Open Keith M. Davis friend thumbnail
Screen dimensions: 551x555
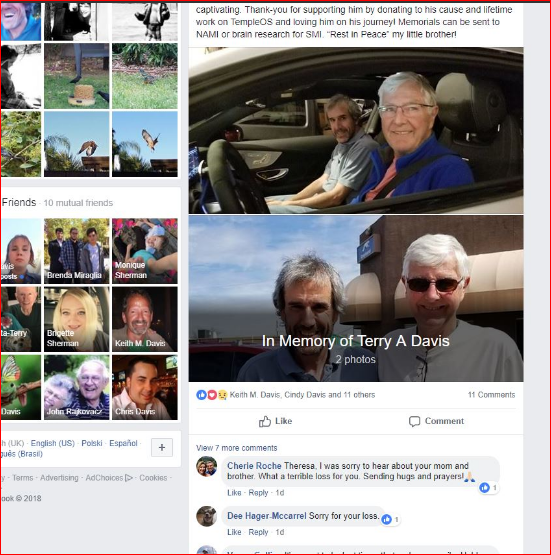pyautogui.click(x=145, y=319)
